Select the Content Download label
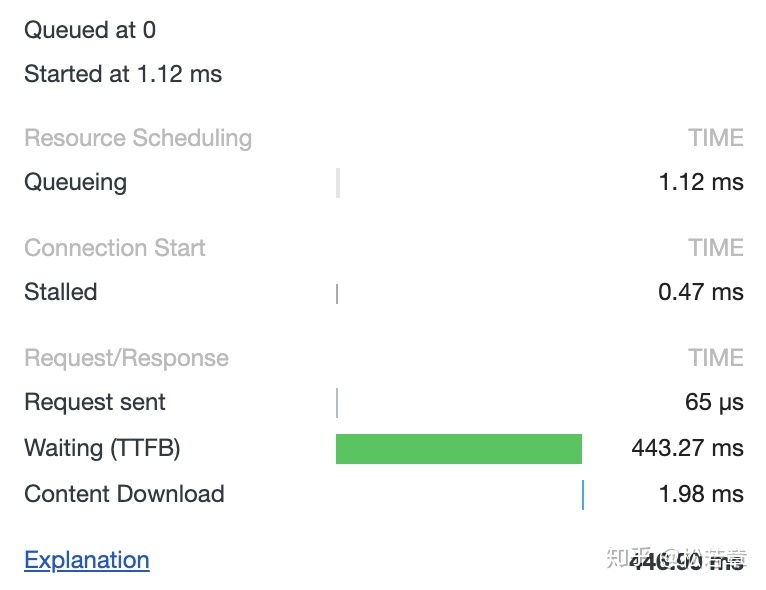 124,494
